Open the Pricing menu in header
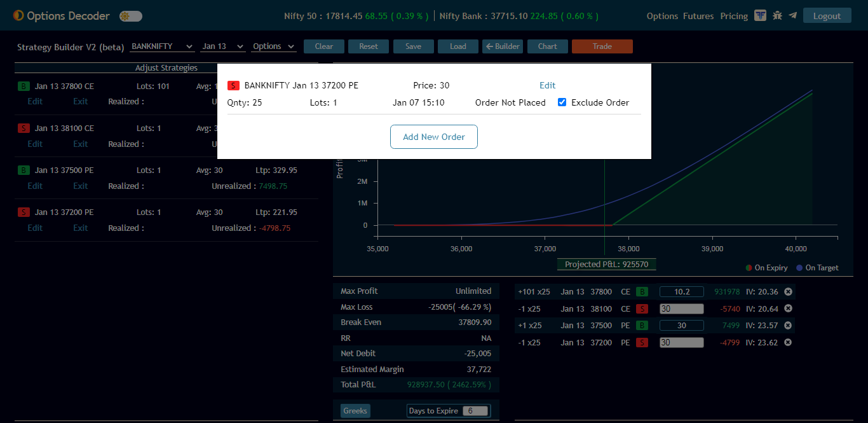This screenshot has width=868, height=423. point(734,16)
